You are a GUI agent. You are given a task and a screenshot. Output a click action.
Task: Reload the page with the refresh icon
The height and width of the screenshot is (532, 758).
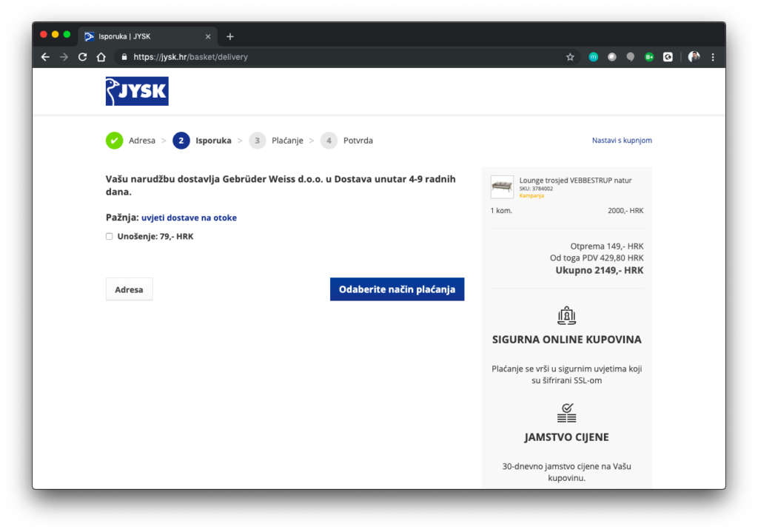82,57
